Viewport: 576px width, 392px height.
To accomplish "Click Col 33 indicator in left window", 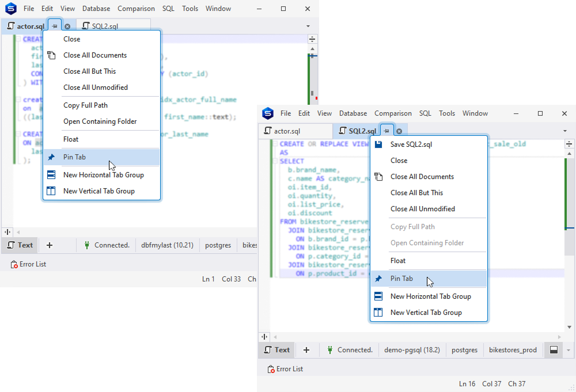I will [x=231, y=279].
